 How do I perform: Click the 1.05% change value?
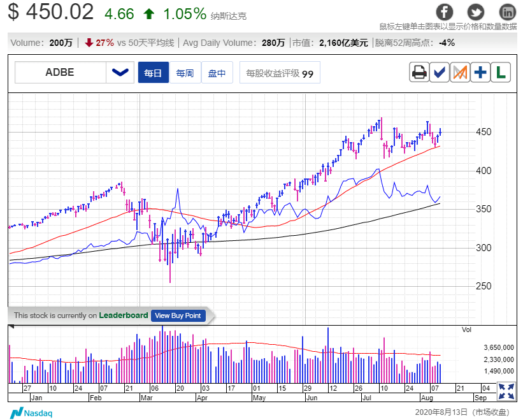click(x=185, y=14)
